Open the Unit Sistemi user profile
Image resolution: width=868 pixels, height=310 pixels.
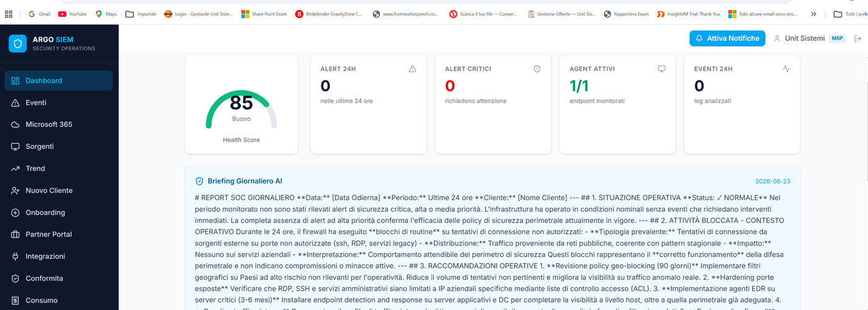pyautogui.click(x=800, y=38)
